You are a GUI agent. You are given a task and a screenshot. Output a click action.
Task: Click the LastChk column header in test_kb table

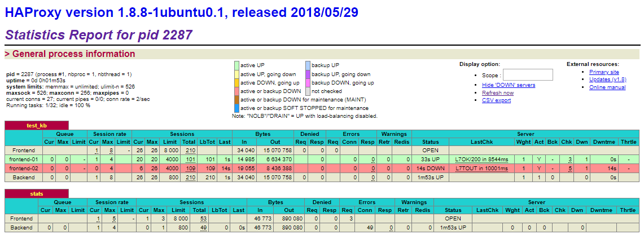click(x=482, y=142)
